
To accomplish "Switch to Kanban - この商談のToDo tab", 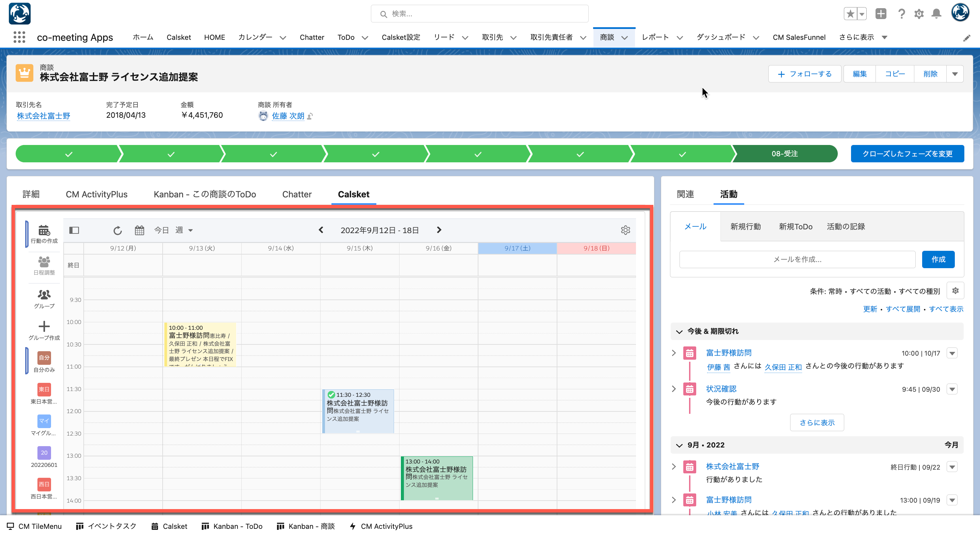I will [x=205, y=194].
